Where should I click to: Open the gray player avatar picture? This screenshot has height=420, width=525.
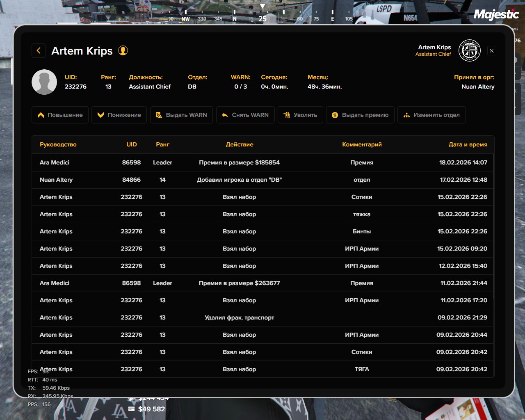pyautogui.click(x=44, y=82)
